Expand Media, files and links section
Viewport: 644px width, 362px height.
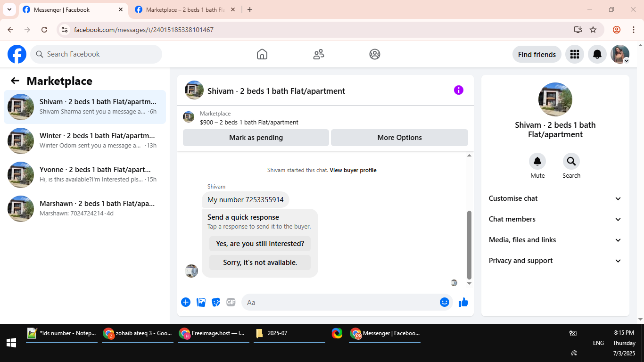555,240
